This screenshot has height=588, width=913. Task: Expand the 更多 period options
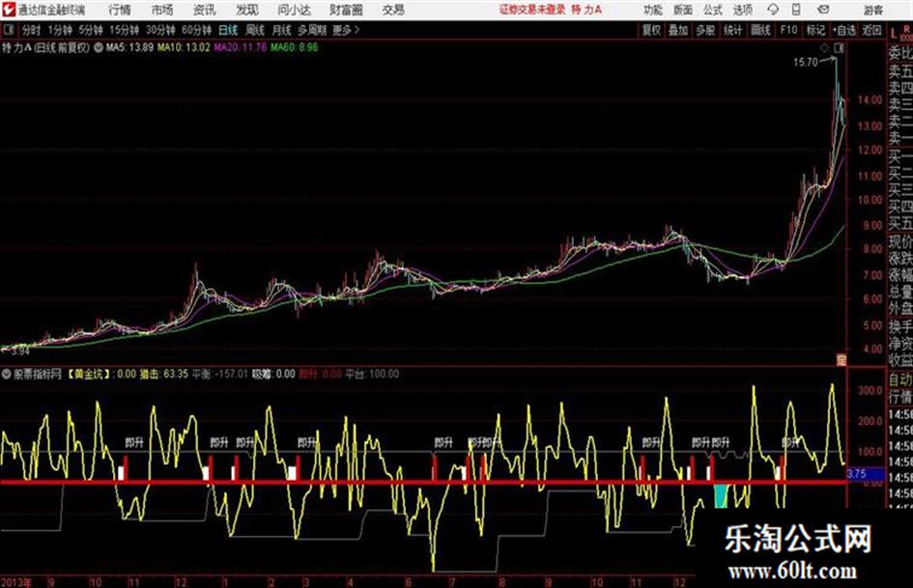[345, 30]
